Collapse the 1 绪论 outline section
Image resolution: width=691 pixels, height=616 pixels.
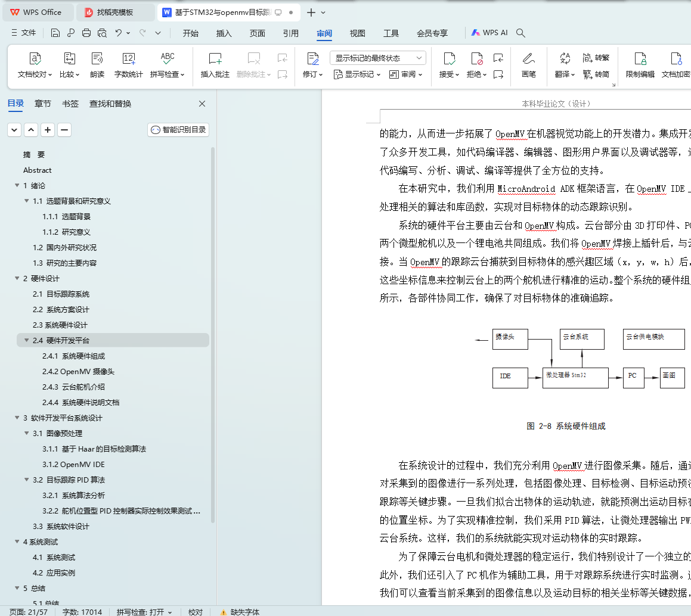pyautogui.click(x=17, y=185)
